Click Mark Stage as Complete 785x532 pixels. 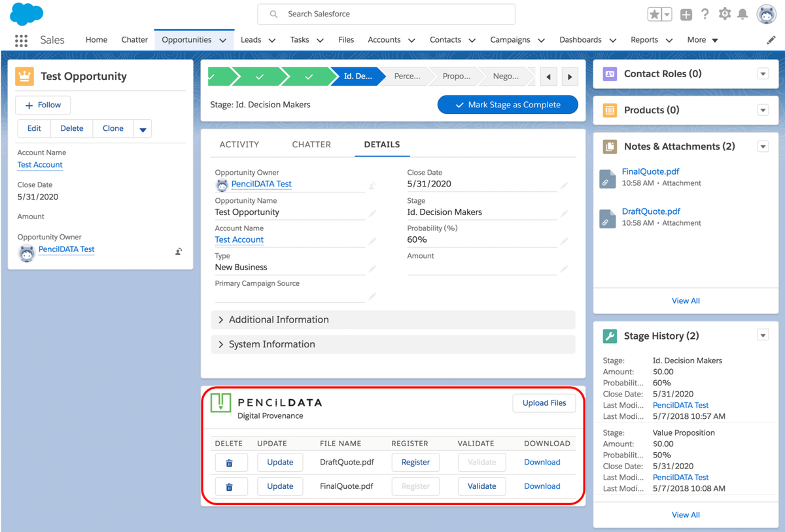[x=508, y=105]
